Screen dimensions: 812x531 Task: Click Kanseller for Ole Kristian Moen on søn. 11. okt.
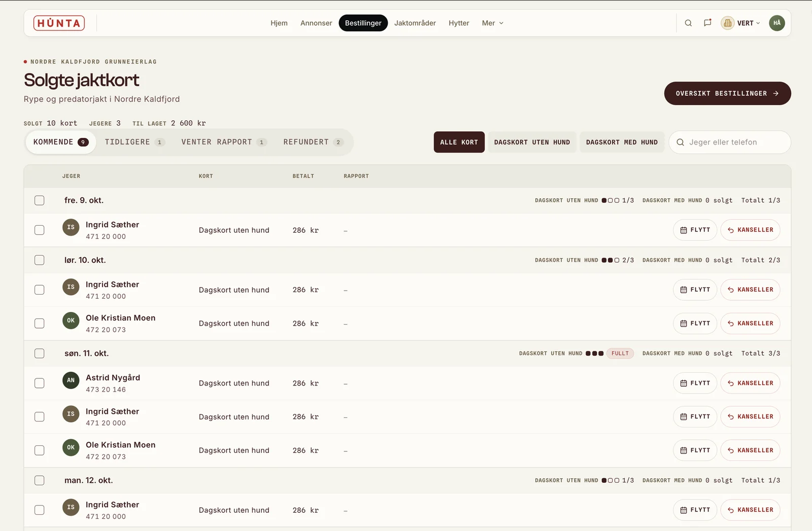(750, 450)
